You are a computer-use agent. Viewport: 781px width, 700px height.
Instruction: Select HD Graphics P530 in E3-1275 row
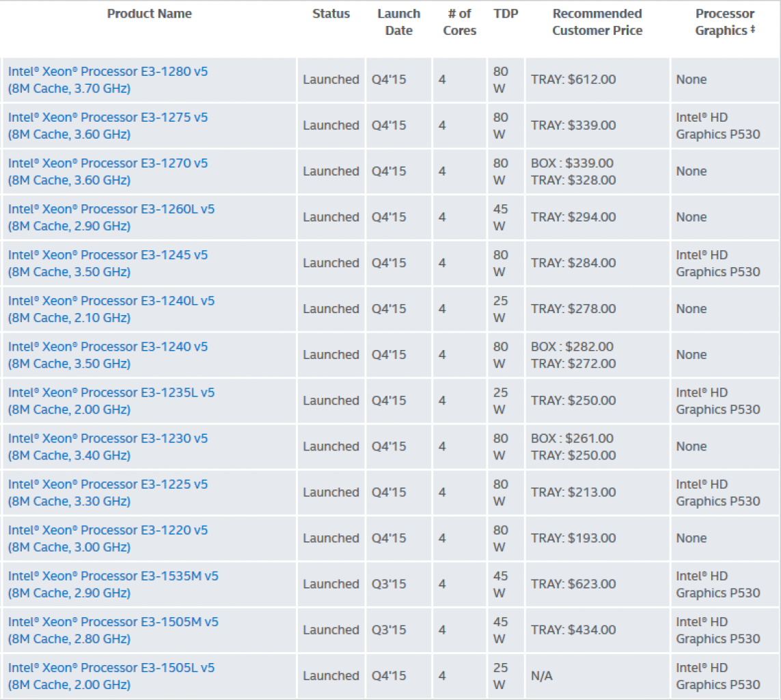pyautogui.click(x=717, y=126)
